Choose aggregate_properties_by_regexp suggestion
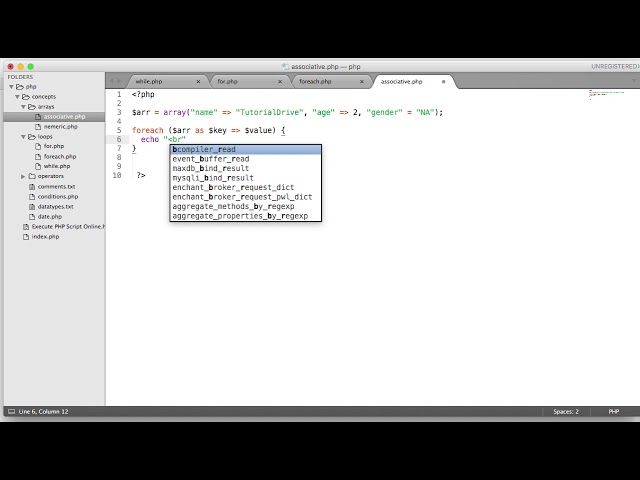 (246, 216)
